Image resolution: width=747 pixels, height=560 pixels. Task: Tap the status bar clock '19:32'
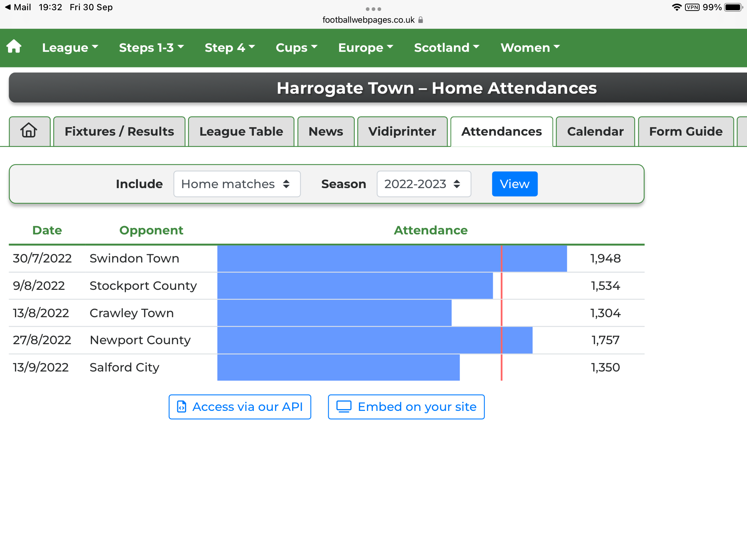tap(50, 7)
